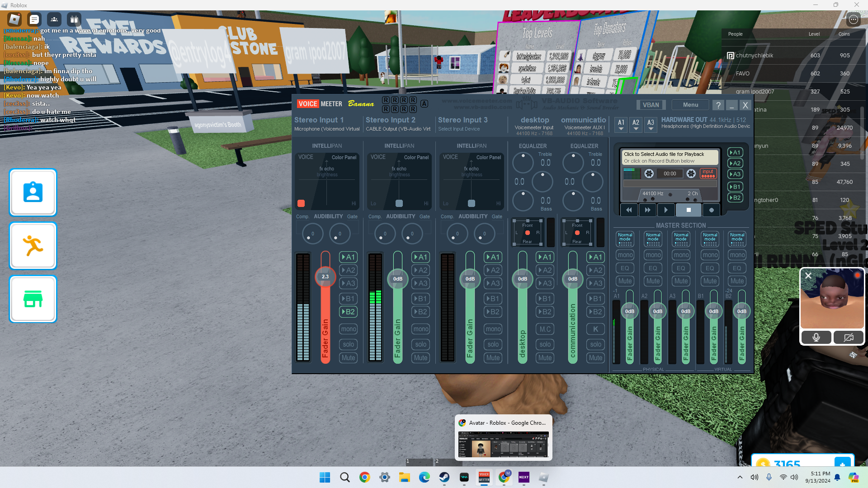This screenshot has height=488, width=868.
Task: Toggle B1 routing on Stereo Input 3
Action: pos(493,299)
